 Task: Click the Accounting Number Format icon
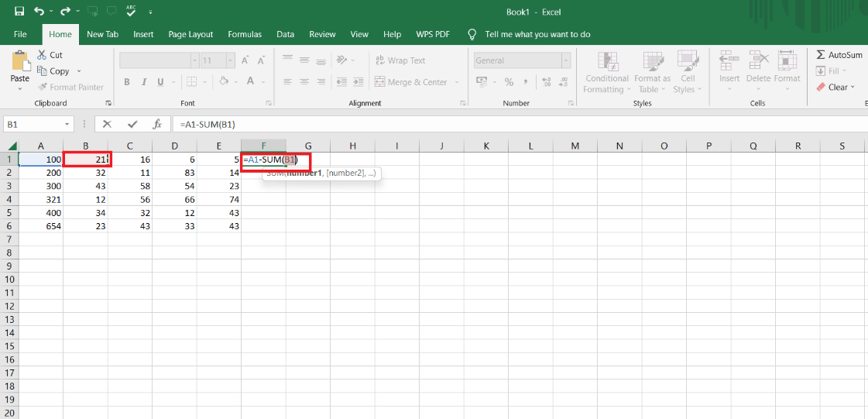point(482,82)
